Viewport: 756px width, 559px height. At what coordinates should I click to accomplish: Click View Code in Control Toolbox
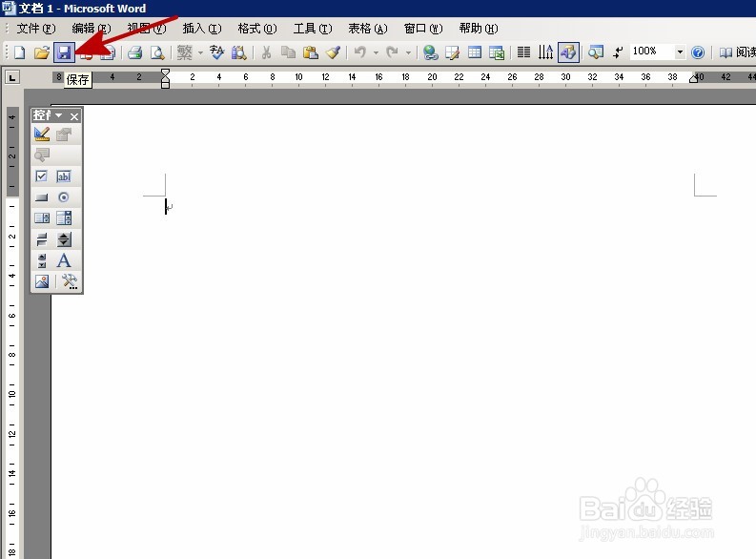pos(42,155)
